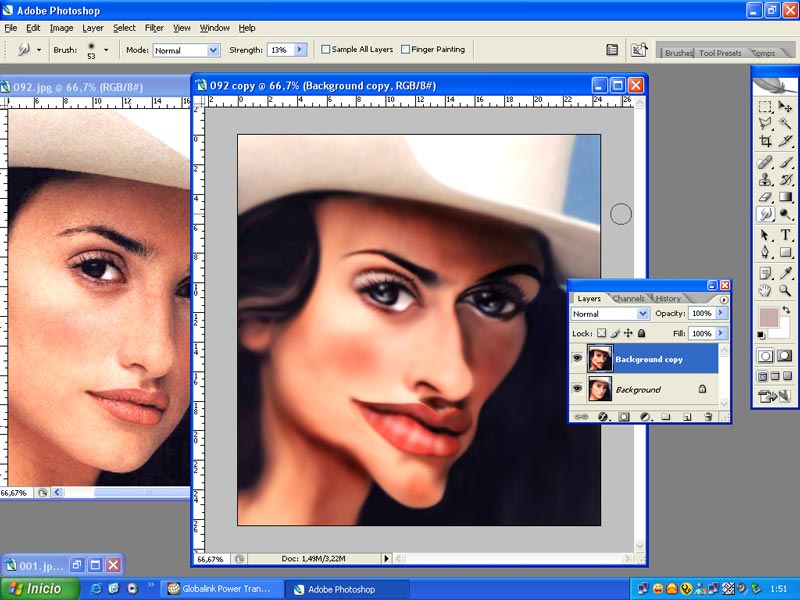This screenshot has height=600, width=800.
Task: Open Globalink Power Translator from taskbar
Action: click(x=220, y=589)
